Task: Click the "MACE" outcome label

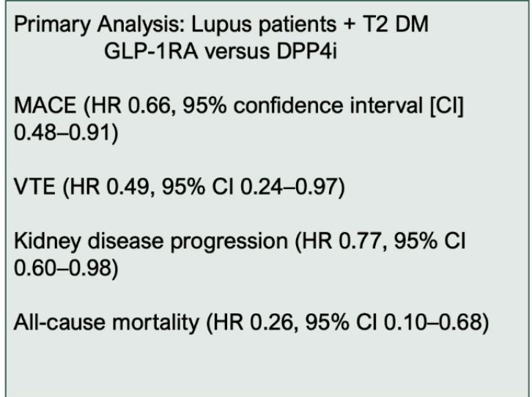Action: [x=45, y=105]
